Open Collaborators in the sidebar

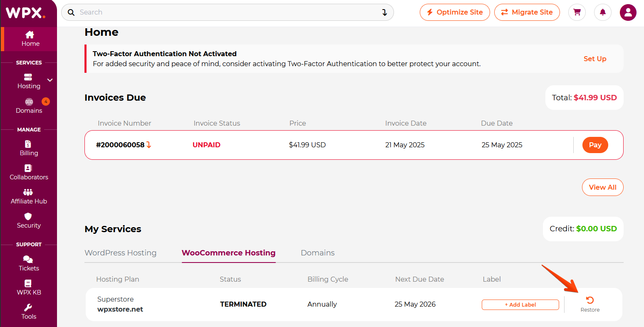[29, 172]
